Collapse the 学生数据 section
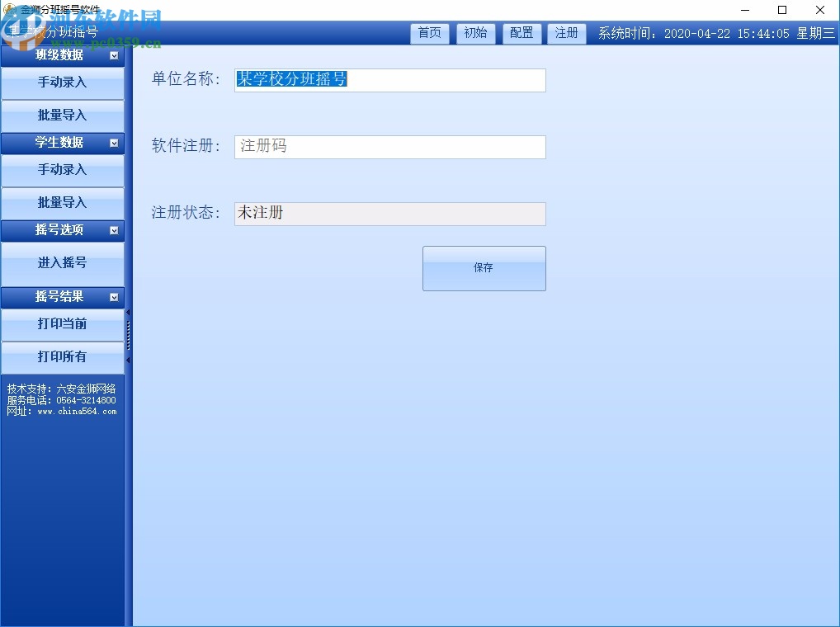840x627 pixels. [x=115, y=143]
